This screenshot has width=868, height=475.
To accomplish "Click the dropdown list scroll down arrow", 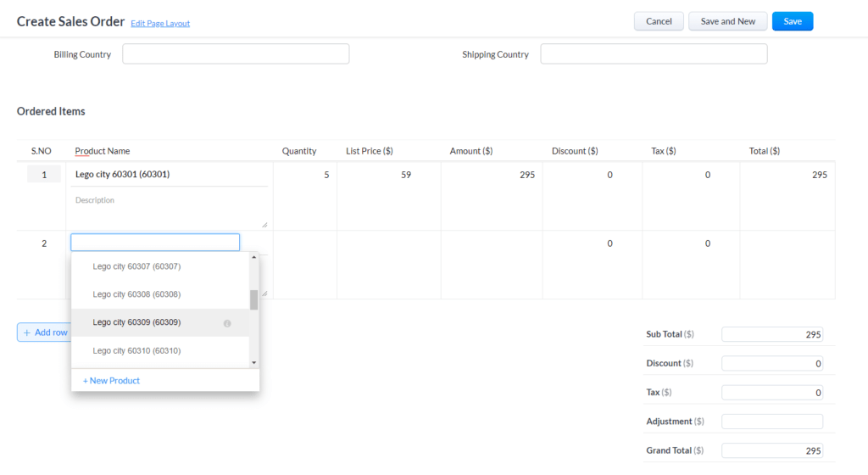I will (x=254, y=363).
